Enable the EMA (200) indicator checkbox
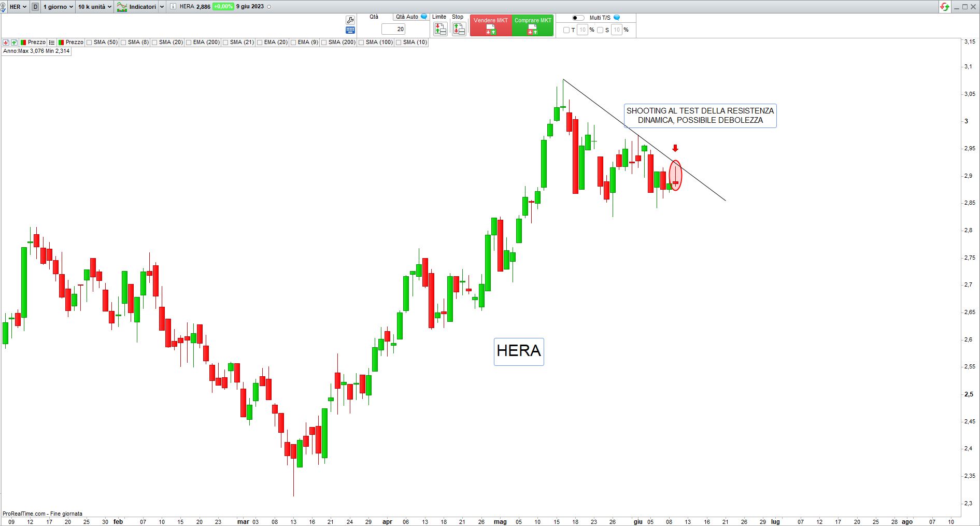 click(189, 42)
